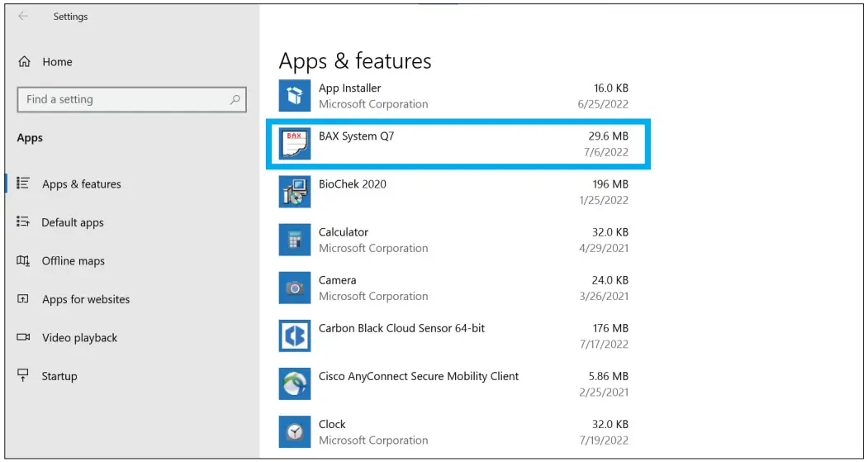The width and height of the screenshot is (868, 462).
Task: Open the Startup apps page
Action: pos(59,376)
